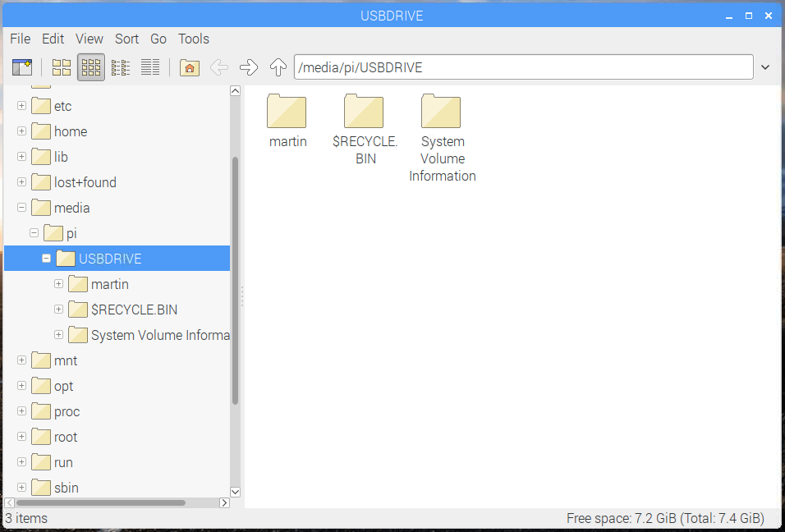Click the back navigation arrow
The image size is (785, 532).
[x=218, y=66]
